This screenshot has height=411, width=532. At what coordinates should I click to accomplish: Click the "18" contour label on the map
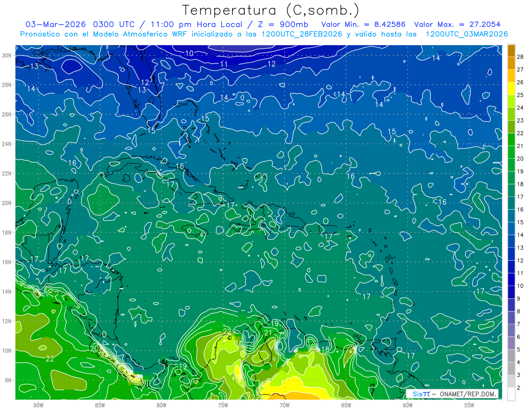point(325,350)
